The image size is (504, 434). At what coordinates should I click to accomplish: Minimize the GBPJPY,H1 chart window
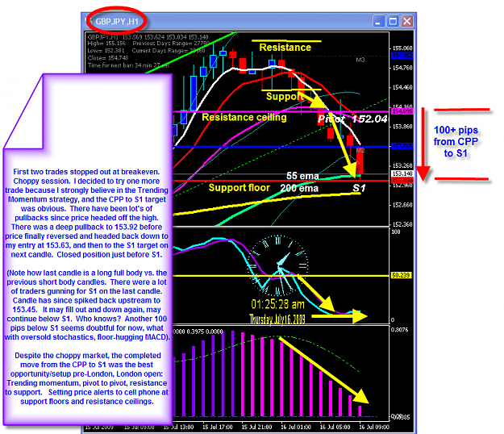379,22
